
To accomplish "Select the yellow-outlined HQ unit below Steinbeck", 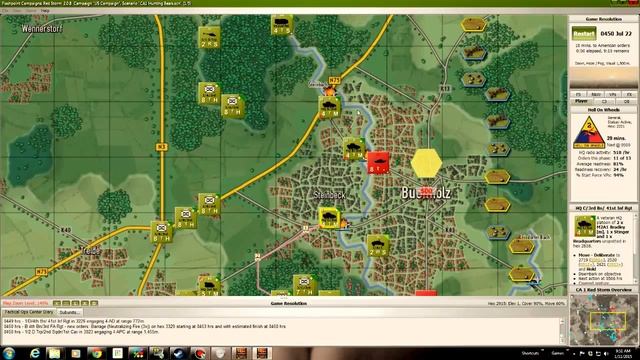I will pos(329,218).
